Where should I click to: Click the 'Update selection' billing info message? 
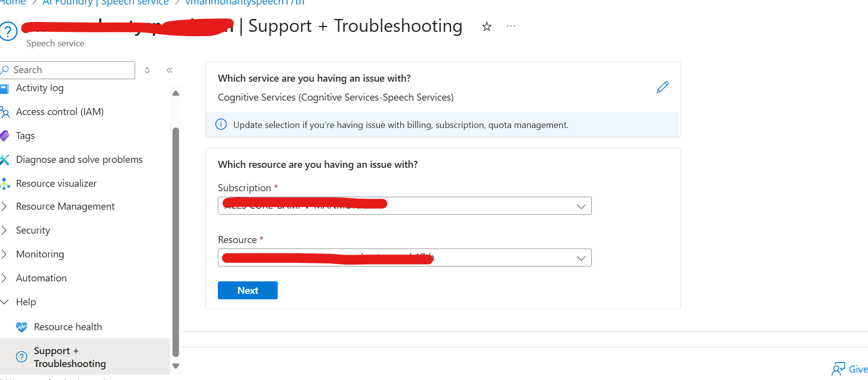point(401,125)
